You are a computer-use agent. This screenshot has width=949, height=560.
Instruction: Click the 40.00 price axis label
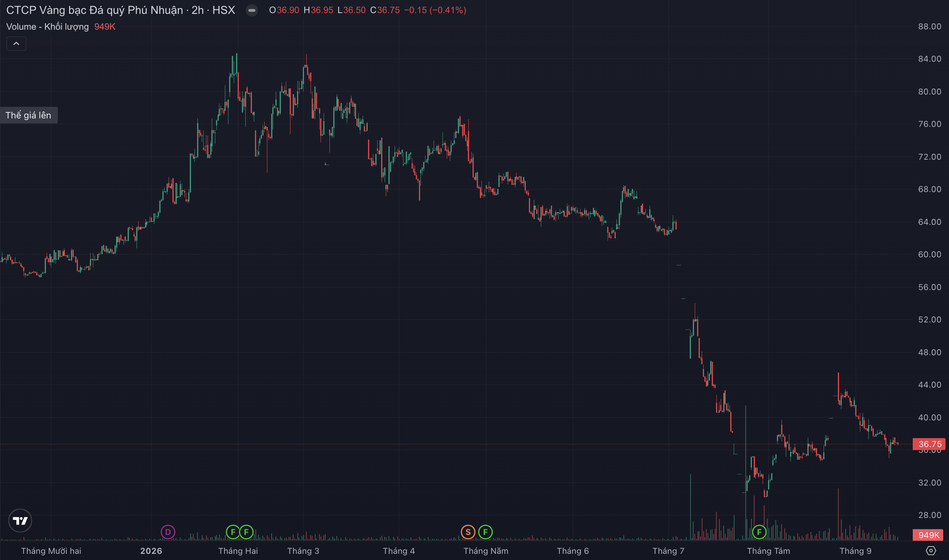pos(930,418)
